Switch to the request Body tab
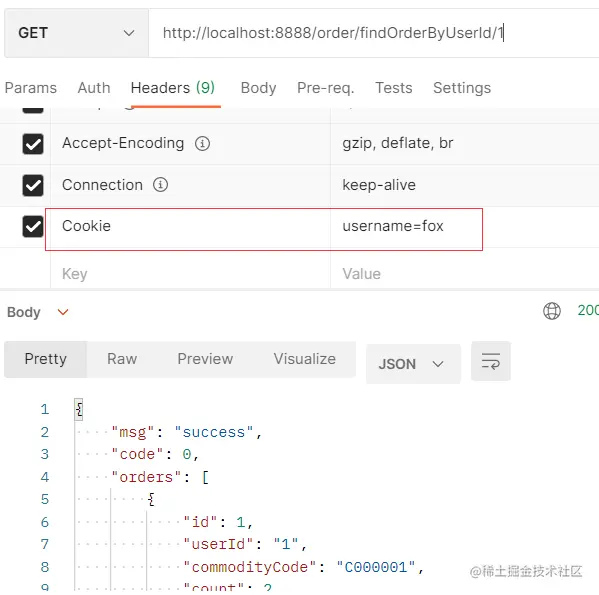The image size is (599, 595). pos(258,88)
